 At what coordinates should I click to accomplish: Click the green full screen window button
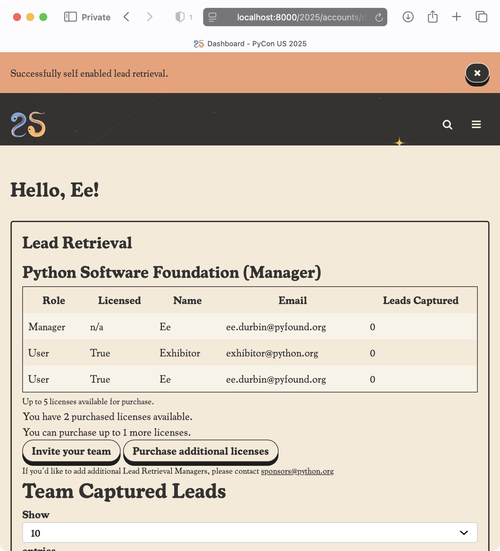pos(43,17)
